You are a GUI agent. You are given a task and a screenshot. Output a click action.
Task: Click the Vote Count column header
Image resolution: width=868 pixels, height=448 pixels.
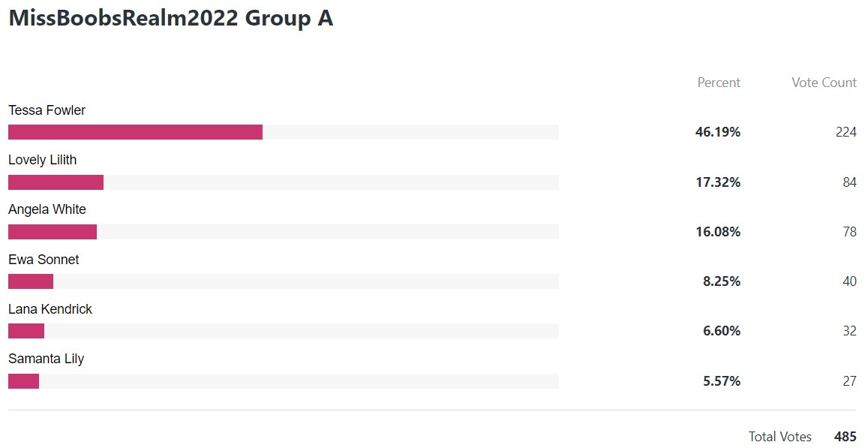[x=824, y=83]
